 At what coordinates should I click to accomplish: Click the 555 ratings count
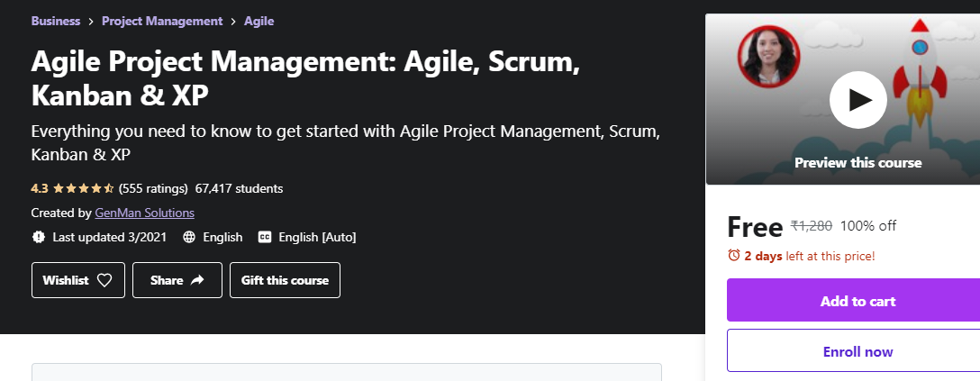coord(153,188)
